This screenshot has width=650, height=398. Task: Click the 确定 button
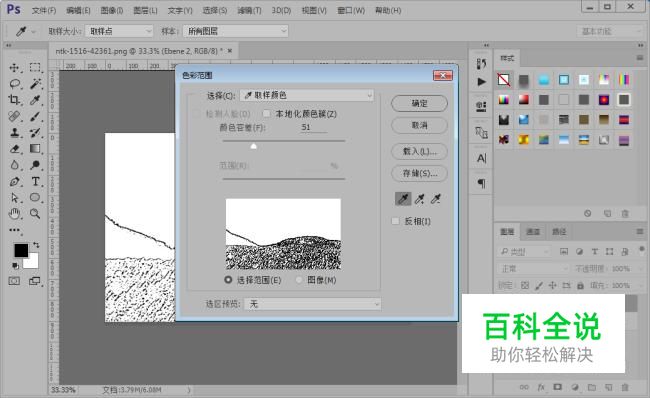pos(419,103)
